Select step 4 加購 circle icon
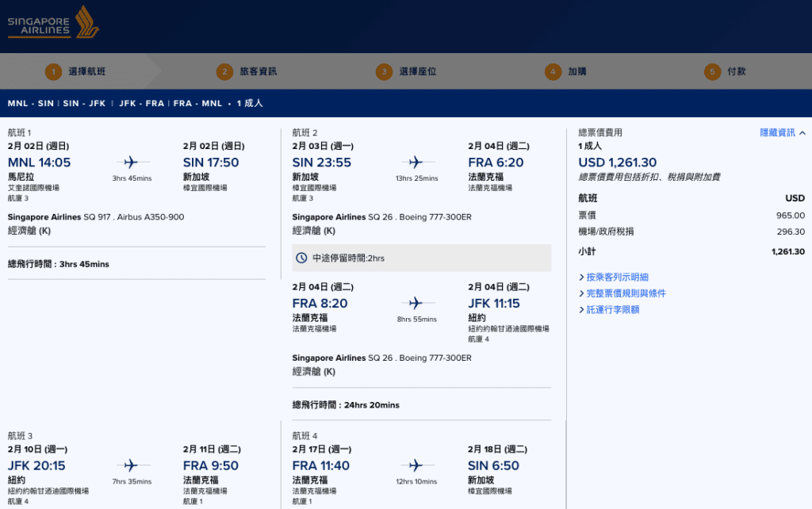The width and height of the screenshot is (812, 509). 553,71
